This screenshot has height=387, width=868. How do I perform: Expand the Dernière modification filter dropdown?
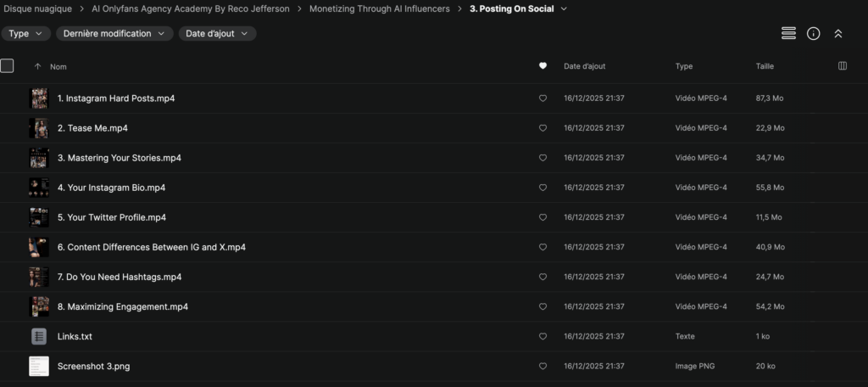coord(114,34)
